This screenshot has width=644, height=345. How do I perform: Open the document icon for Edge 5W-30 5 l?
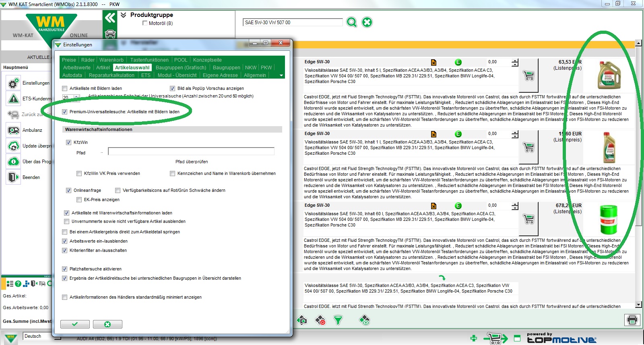pos(433,62)
